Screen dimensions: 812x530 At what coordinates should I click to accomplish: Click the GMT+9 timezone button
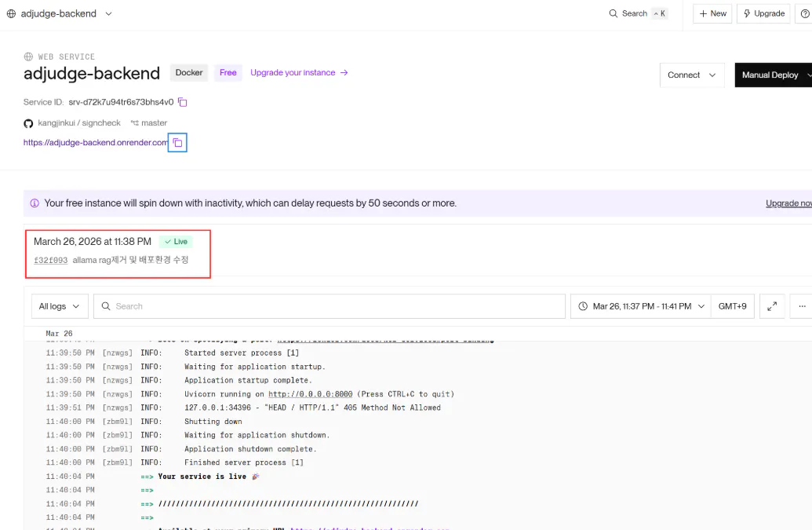732,306
